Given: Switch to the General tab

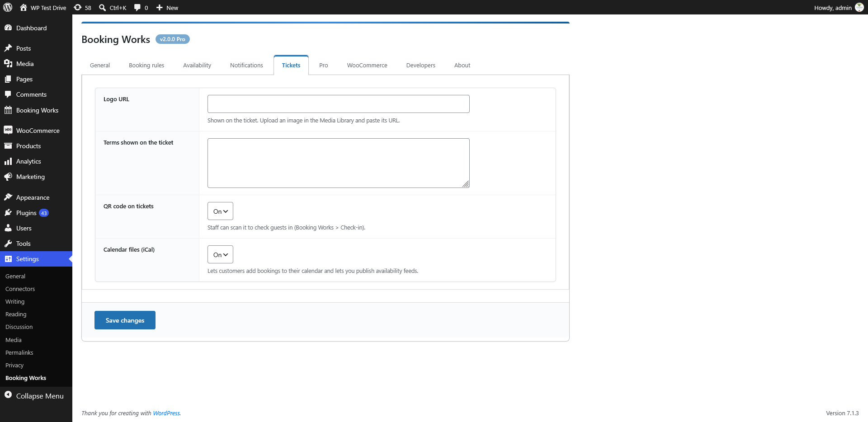Looking at the screenshot, I should point(100,65).
